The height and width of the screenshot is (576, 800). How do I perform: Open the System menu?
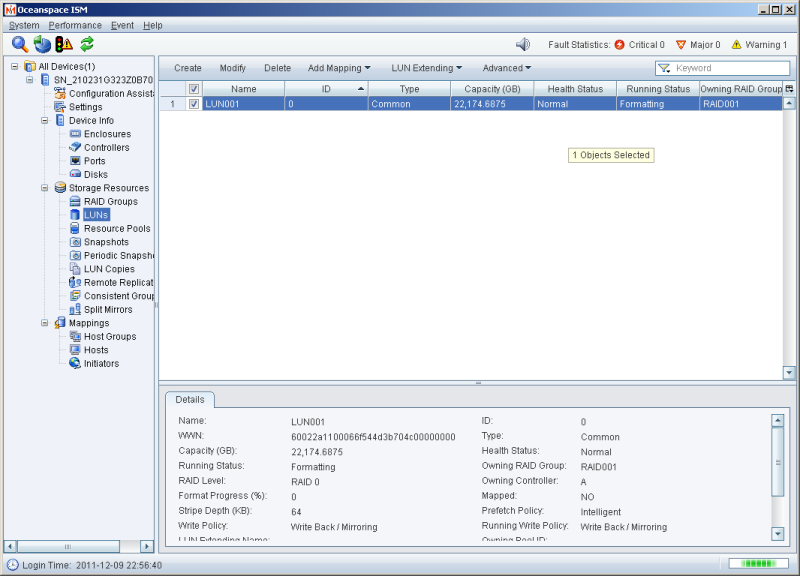coord(24,26)
